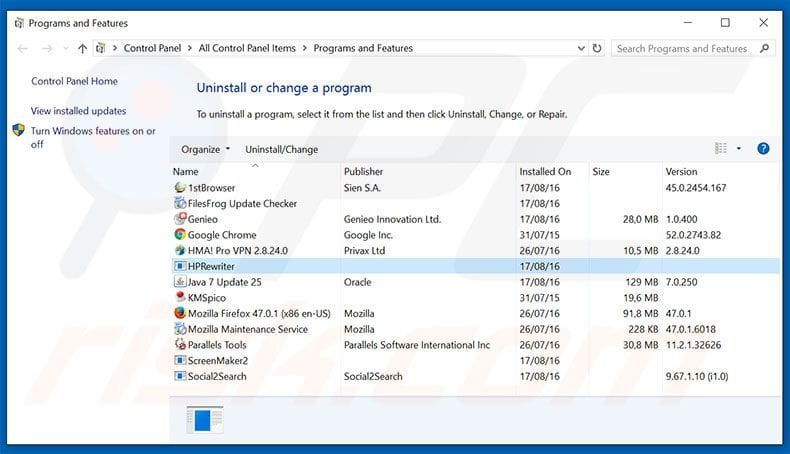Click Uninstall/Change button
This screenshot has width=790, height=454.
pos(282,149)
